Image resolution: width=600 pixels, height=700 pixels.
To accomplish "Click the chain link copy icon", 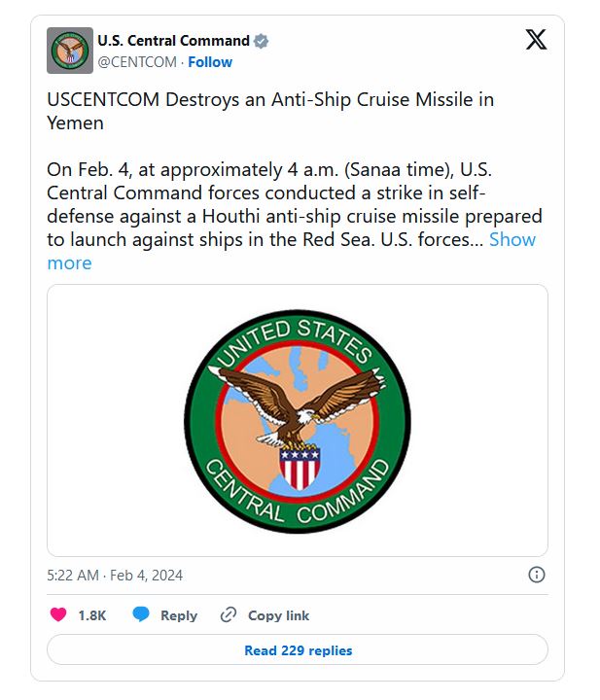I will pos(229,614).
